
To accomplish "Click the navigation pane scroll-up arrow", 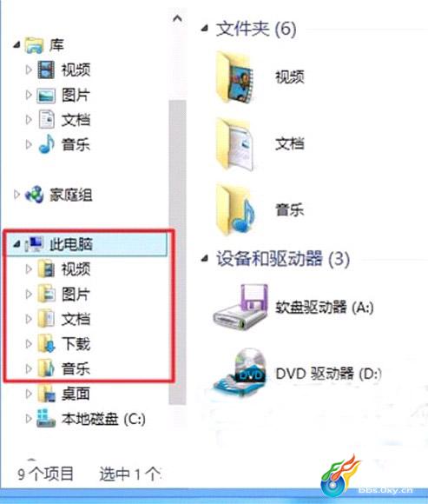I will click(x=178, y=18).
